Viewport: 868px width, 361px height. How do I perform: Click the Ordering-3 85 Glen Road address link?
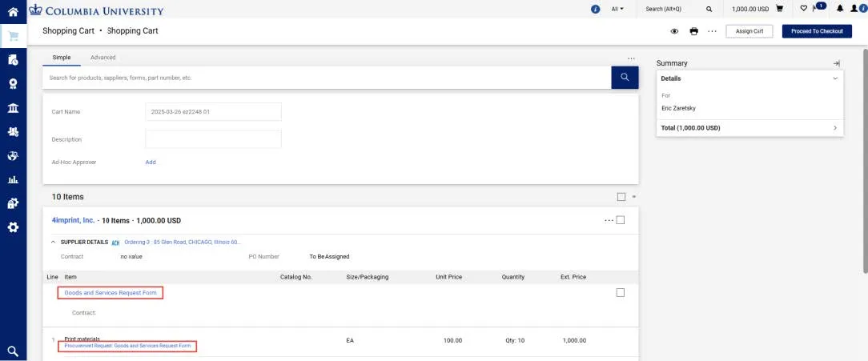pyautogui.click(x=183, y=242)
